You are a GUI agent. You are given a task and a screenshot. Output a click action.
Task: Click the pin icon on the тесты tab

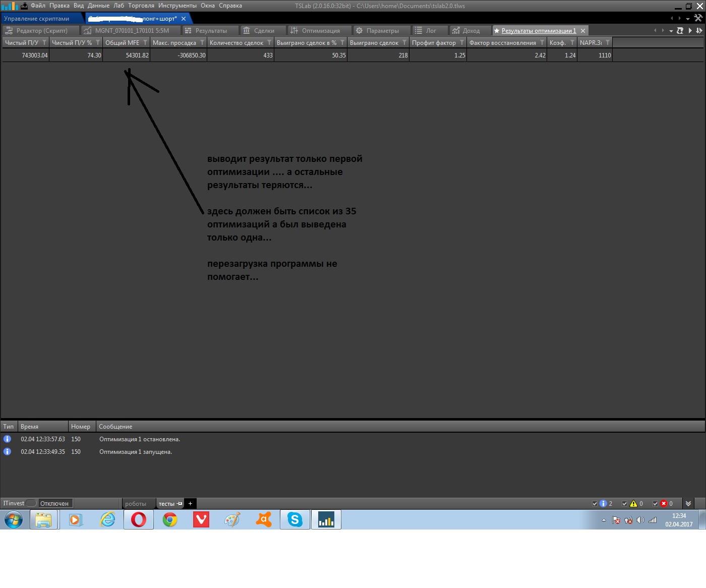180,504
